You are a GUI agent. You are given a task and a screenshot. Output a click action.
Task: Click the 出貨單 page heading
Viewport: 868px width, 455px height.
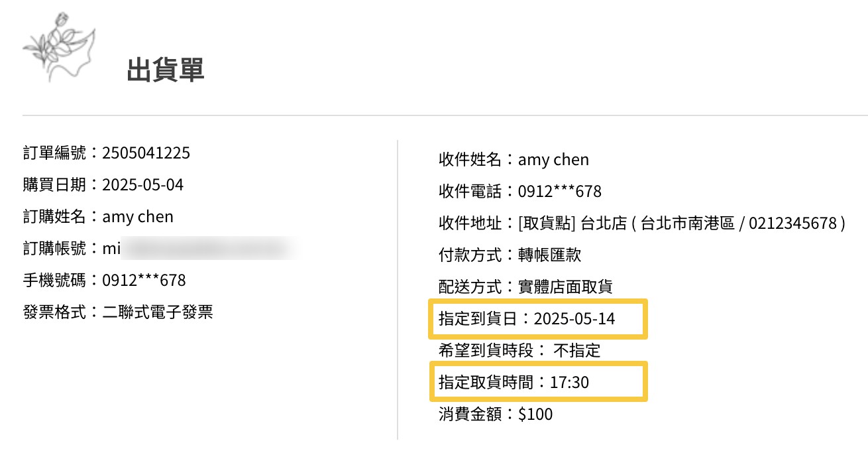(x=166, y=70)
